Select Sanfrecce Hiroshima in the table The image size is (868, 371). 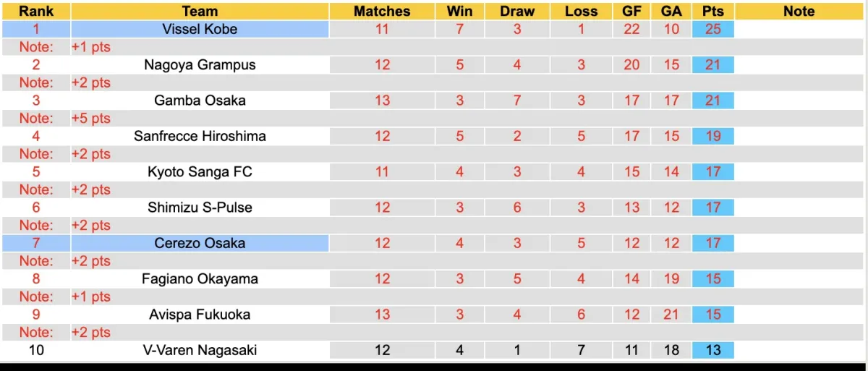(x=200, y=136)
